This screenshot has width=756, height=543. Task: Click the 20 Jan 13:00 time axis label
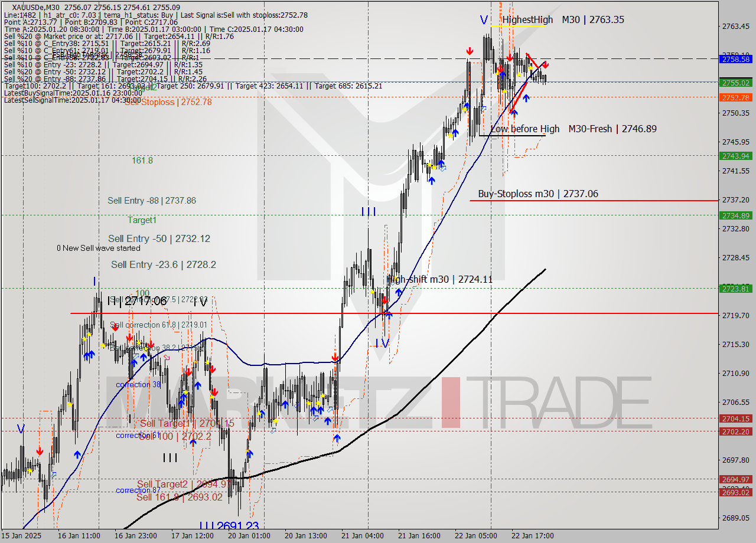pos(306,536)
